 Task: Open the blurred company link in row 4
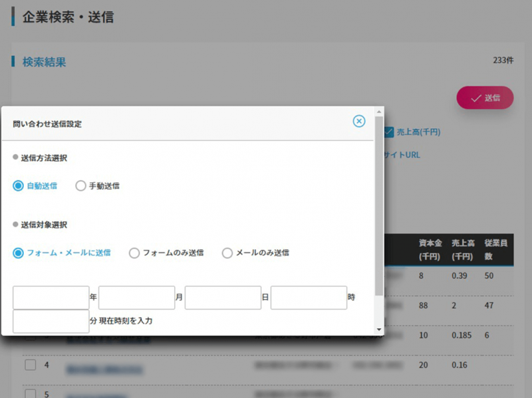pyautogui.click(x=105, y=369)
